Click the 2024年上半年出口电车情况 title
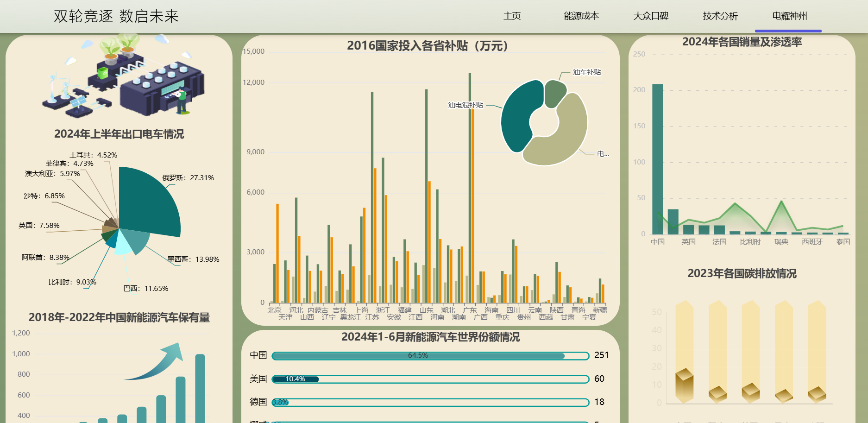 (x=119, y=134)
